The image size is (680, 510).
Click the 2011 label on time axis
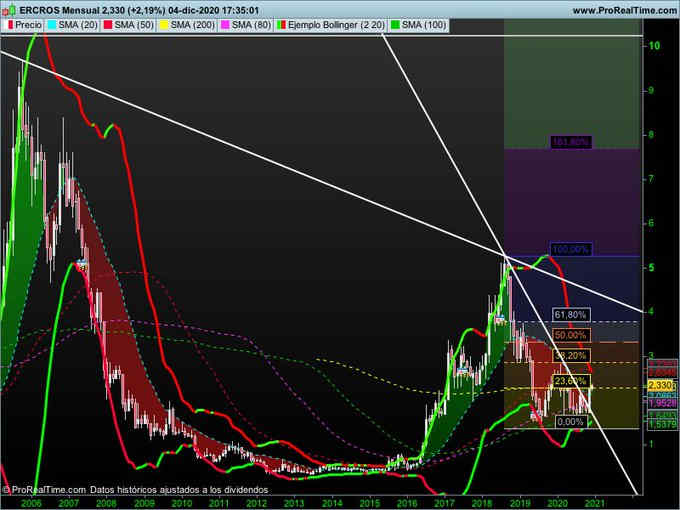point(219,503)
